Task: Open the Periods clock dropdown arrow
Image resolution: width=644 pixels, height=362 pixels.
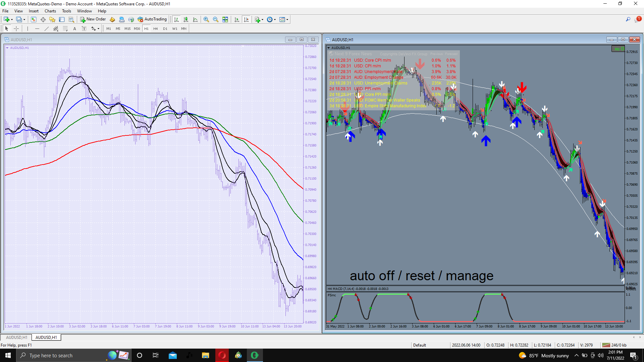Action: point(275,19)
